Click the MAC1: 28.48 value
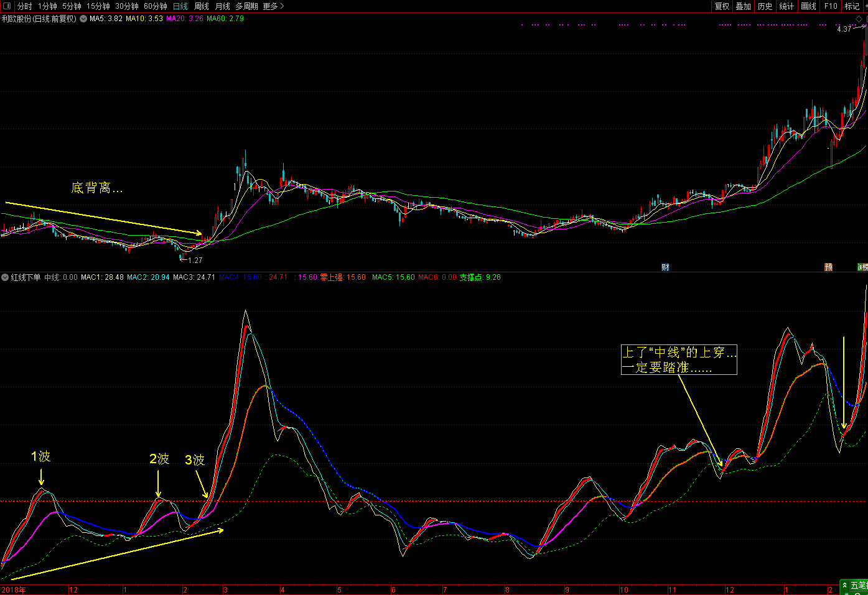 102,277
